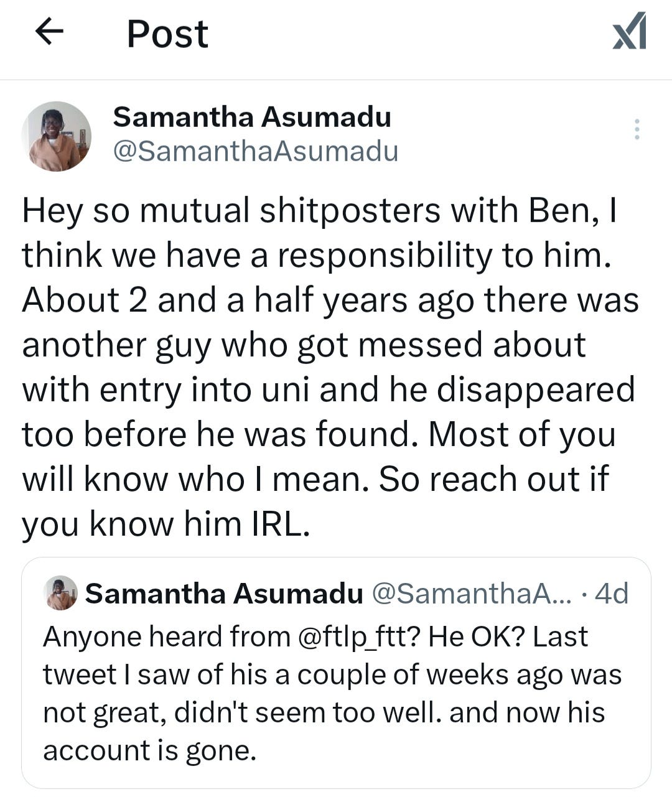Open the three-dot more options menu
The height and width of the screenshot is (797, 672).
[637, 129]
